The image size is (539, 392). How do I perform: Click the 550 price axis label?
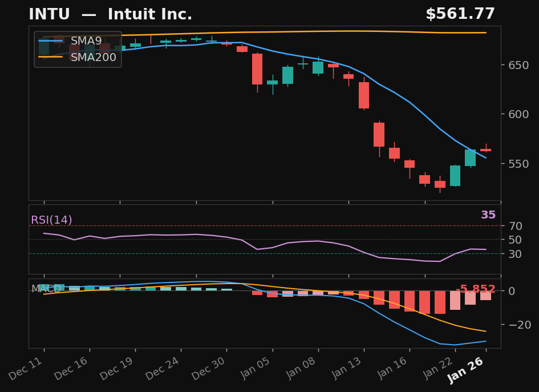click(x=518, y=164)
